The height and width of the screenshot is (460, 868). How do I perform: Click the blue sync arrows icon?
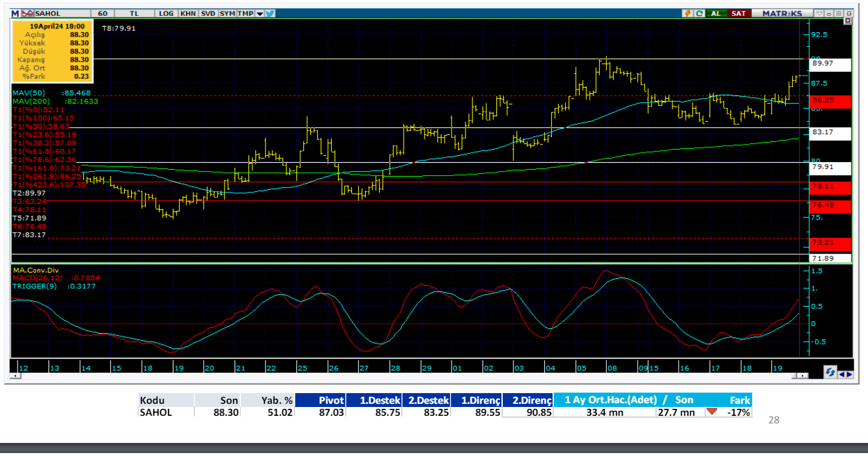tap(830, 373)
